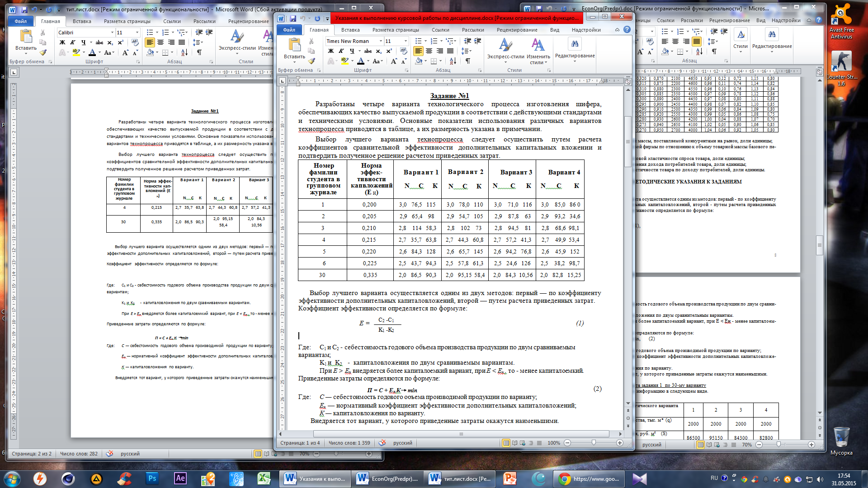The height and width of the screenshot is (488, 868).
Task: Select Align Left in front Word window
Action: [418, 51]
